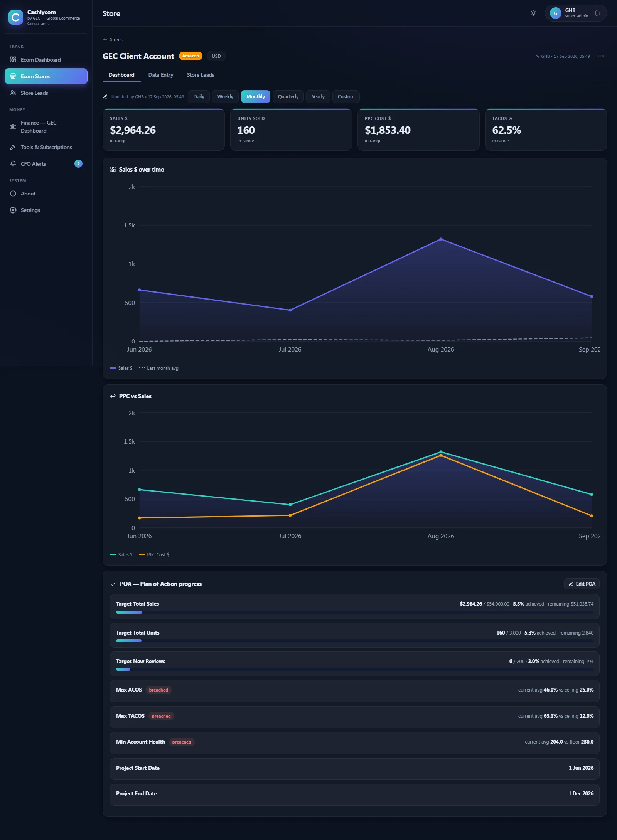Screen dimensions: 617x840
Task: Click the Max ACOS breached badge
Action: tap(158, 690)
